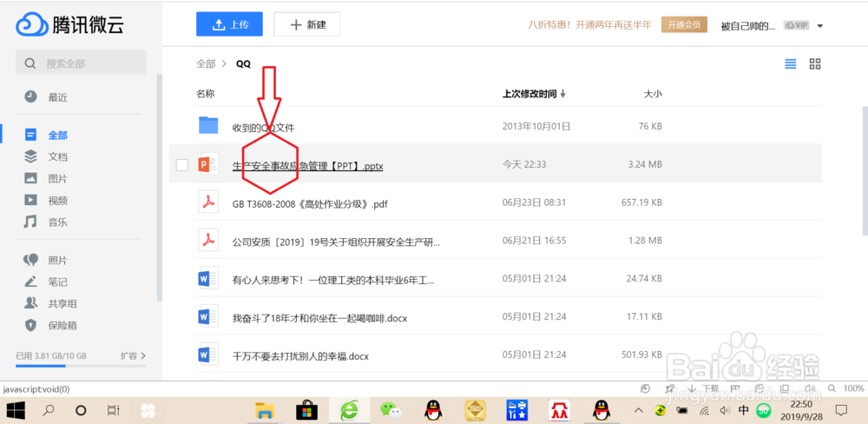This screenshot has height=424, width=868.
Task: Open Windows taskbar search
Action: click(x=49, y=411)
